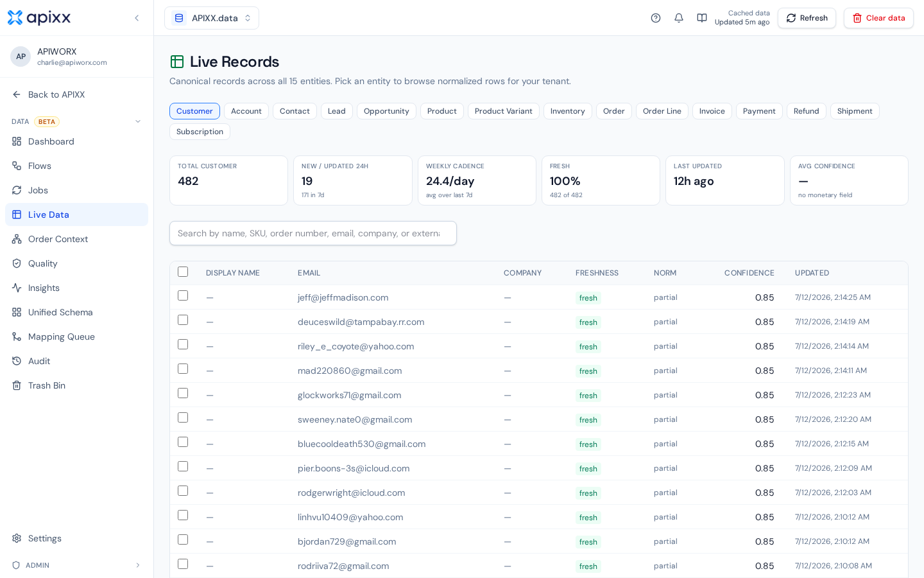Check the row for glockworks71@gmail.com
This screenshot has width=924, height=578.
tap(183, 393)
